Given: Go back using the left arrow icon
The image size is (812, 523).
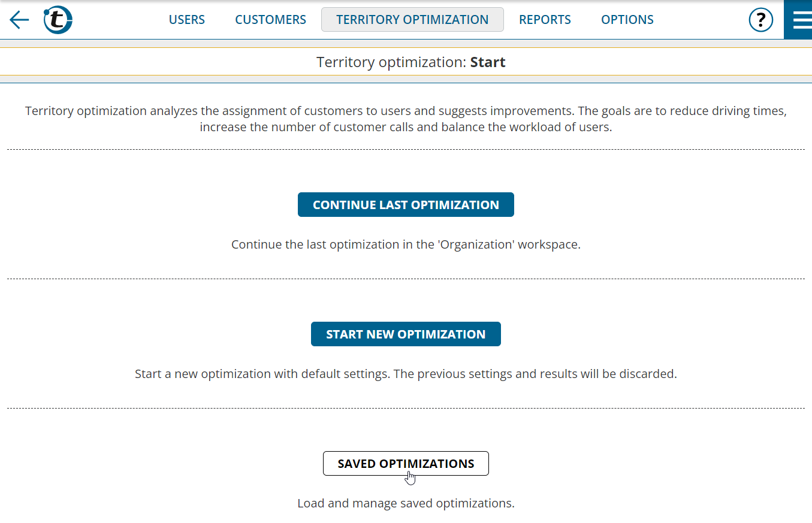Looking at the screenshot, I should point(19,20).
